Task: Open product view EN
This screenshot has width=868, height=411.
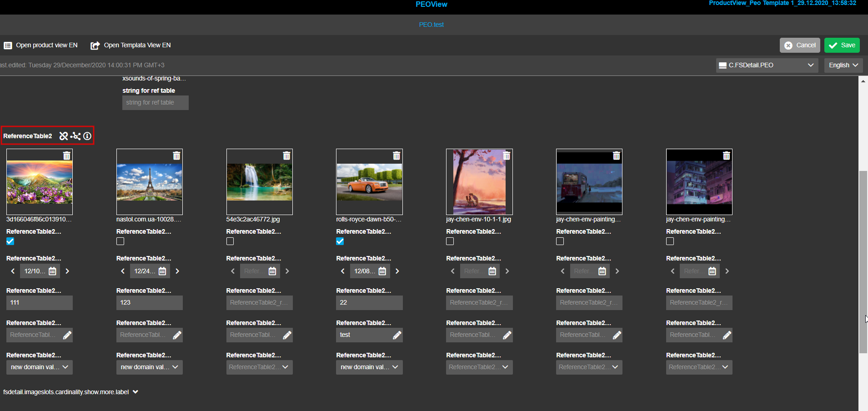Action: point(41,45)
